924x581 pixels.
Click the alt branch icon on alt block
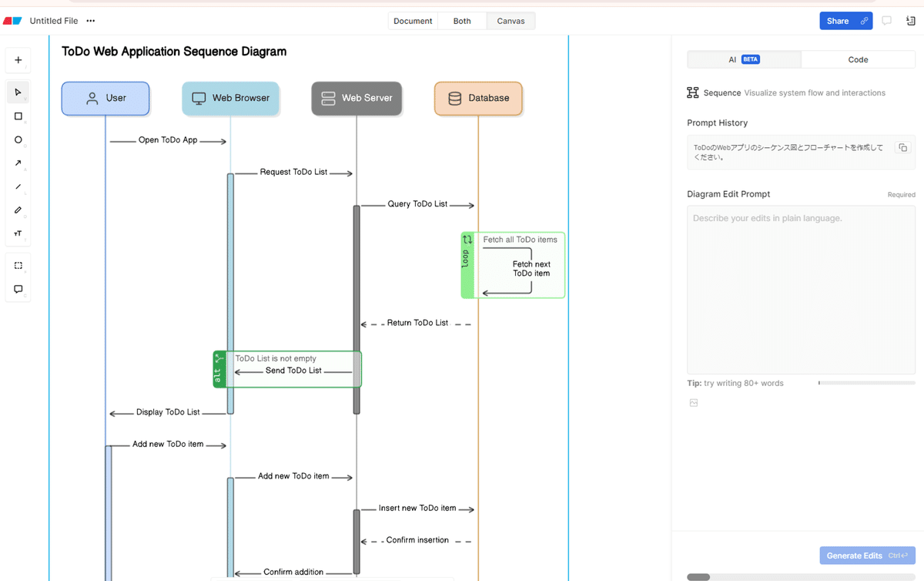pos(219,358)
